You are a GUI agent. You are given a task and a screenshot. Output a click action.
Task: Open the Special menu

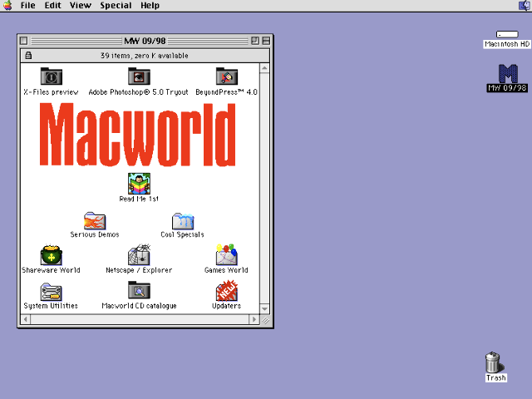(116, 6)
